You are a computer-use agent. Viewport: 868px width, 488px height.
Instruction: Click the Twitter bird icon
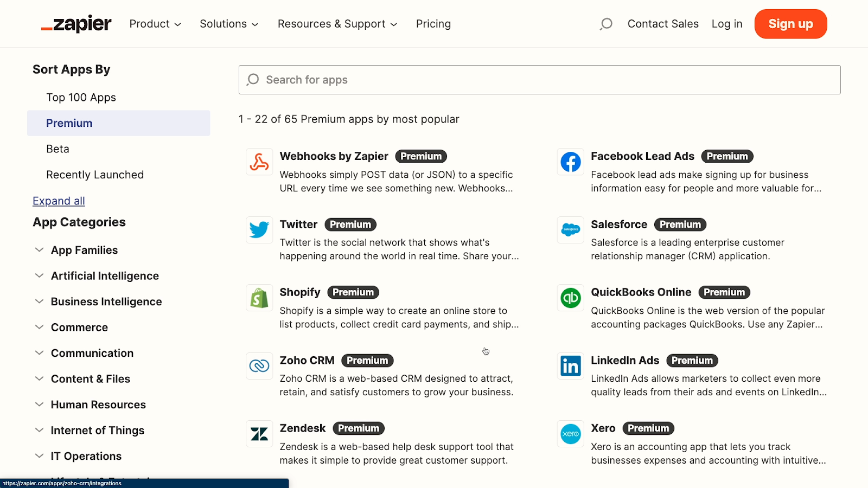259,230
